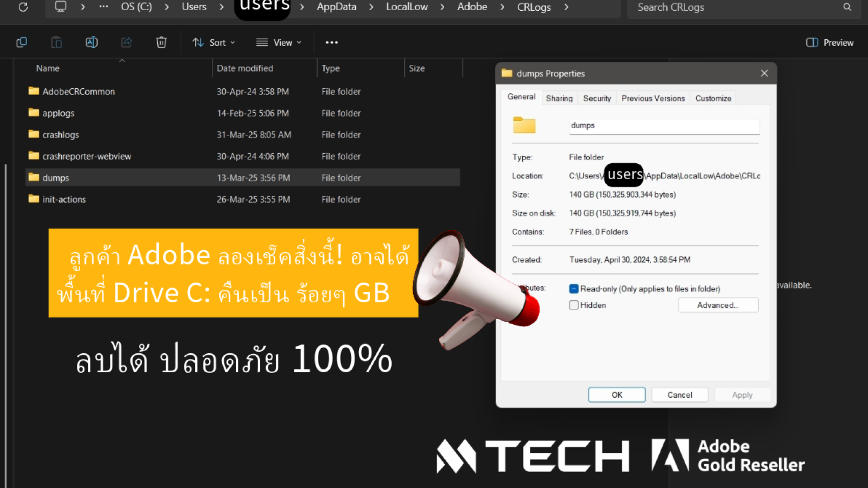
Task: Click the Copy icon in toolbar
Action: pyautogui.click(x=21, y=42)
